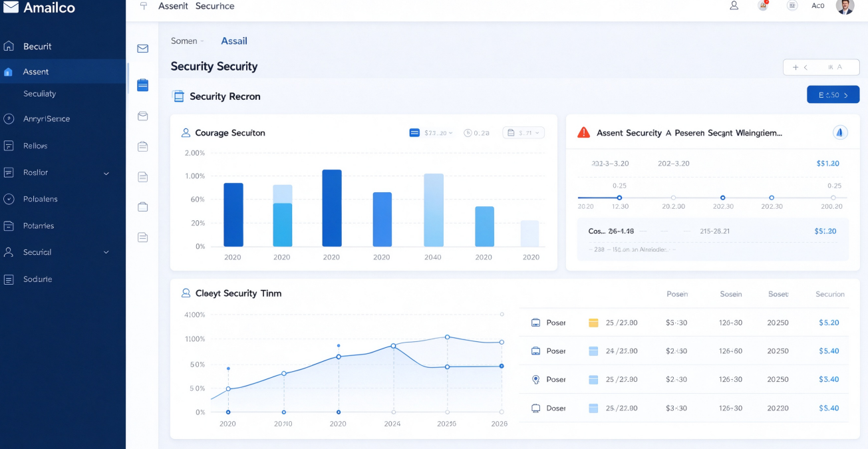The image size is (868, 449).
Task: Open the $73.20 dropdown in Courage Secuiton
Action: (x=431, y=133)
